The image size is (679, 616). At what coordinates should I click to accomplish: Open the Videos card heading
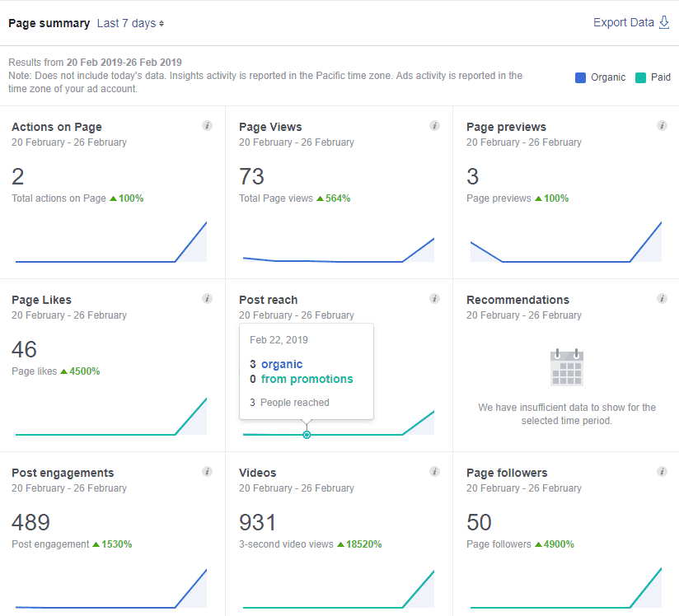(x=257, y=473)
